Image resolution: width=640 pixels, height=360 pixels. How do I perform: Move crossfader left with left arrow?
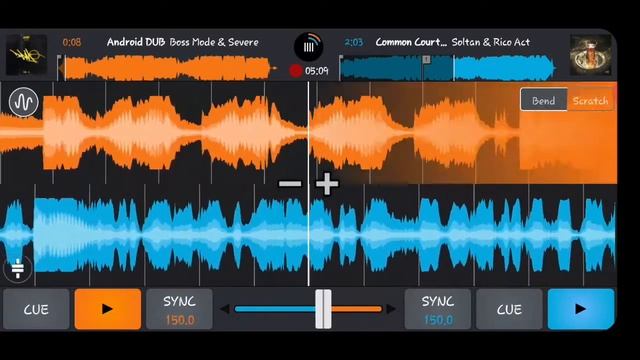pyautogui.click(x=224, y=309)
